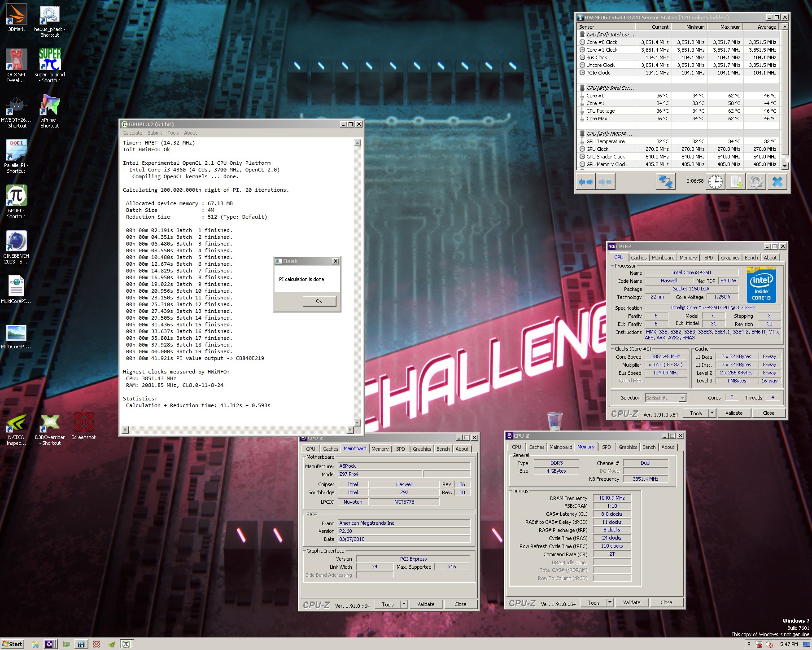Viewport: 812px width, 650px height.
Task: Open the CPU-Z taskbar button
Action: coord(49,644)
